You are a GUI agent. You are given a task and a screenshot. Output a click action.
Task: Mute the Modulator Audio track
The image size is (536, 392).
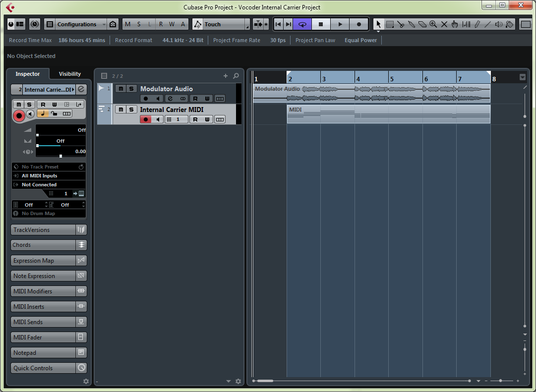(120, 89)
